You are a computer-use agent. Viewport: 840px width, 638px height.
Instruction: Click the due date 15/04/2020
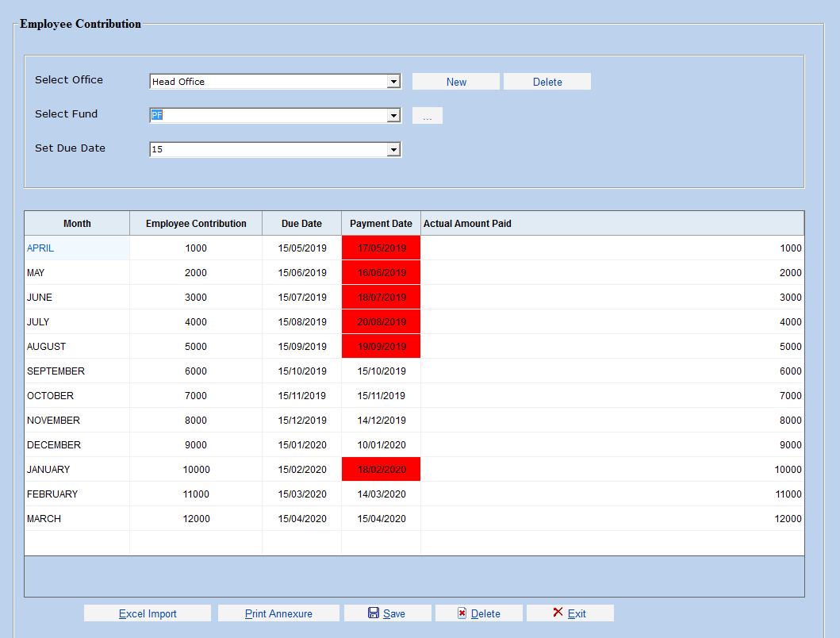click(x=302, y=520)
